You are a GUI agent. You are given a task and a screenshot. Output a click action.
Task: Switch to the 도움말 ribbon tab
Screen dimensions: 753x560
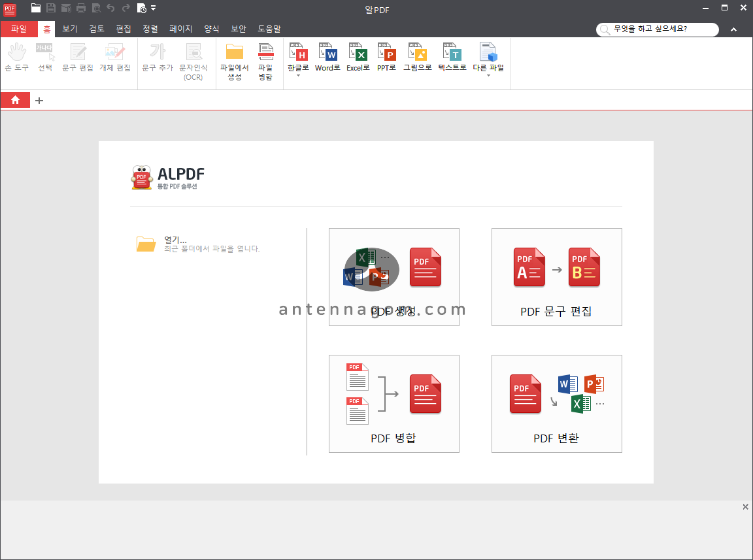[269, 29]
